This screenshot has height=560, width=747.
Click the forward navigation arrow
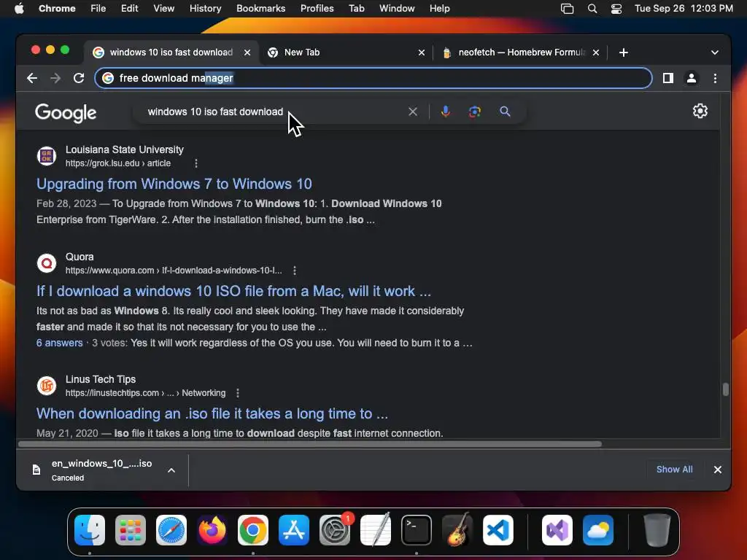tap(55, 78)
